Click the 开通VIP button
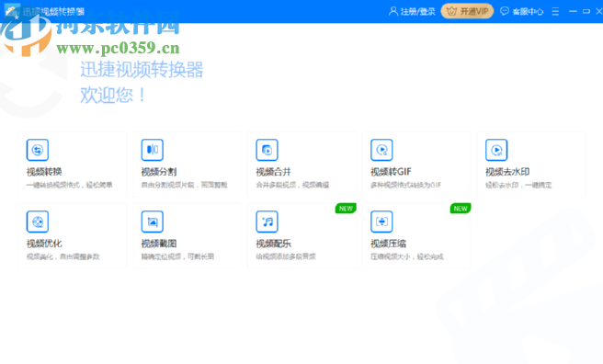The width and height of the screenshot is (603, 364). pyautogui.click(x=467, y=11)
